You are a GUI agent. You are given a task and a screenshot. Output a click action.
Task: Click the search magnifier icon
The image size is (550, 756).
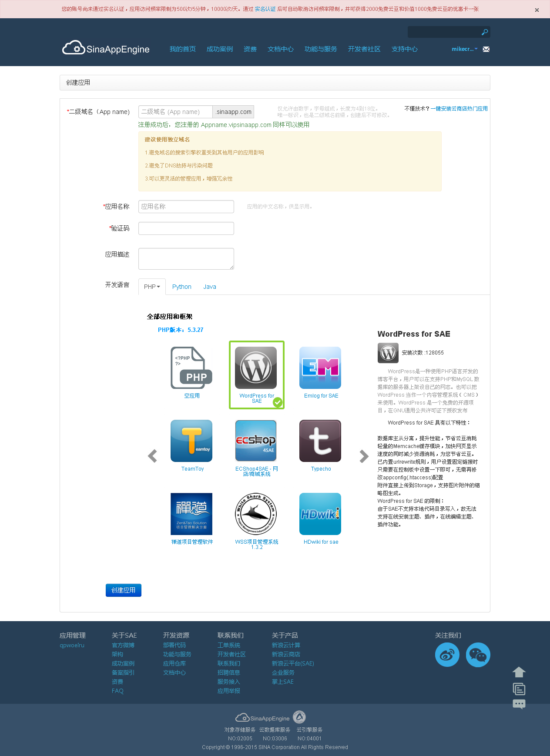pos(485,32)
